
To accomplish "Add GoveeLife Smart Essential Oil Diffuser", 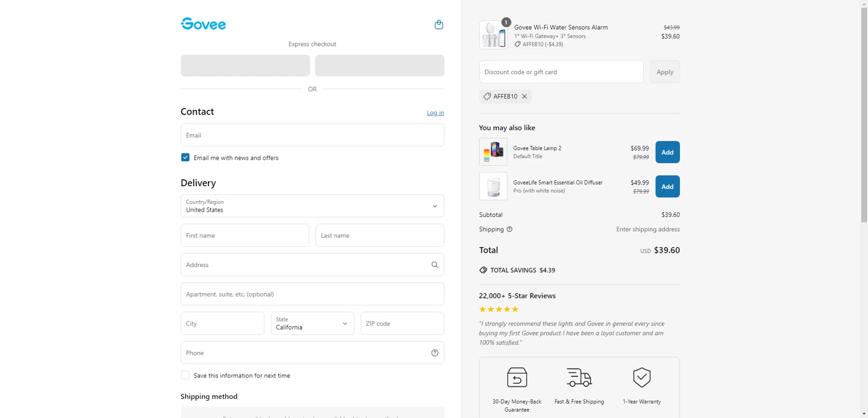I will point(667,187).
